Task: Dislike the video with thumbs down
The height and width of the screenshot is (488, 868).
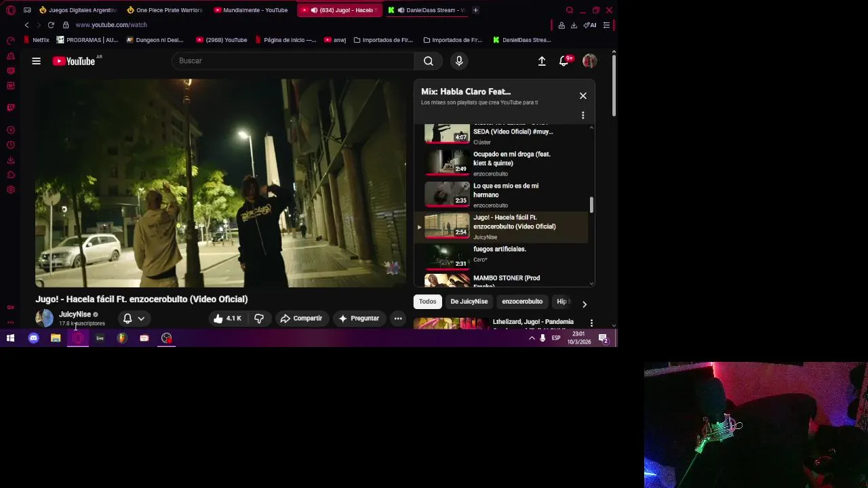Action: pos(259,319)
